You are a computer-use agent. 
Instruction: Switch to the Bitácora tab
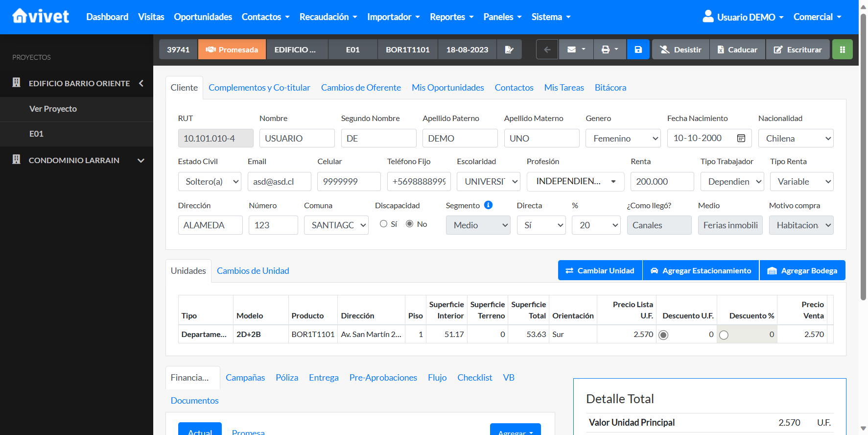[610, 88]
